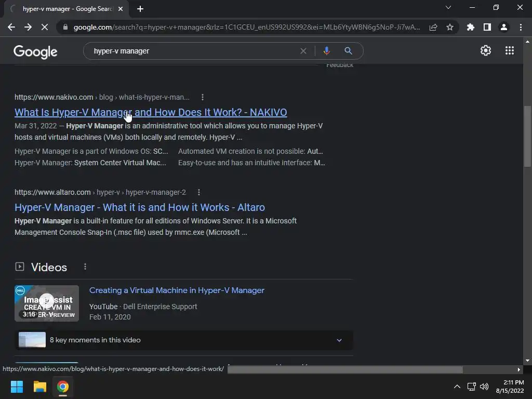Click Hyper-V Manager is a part of Windows OS snippet
This screenshot has width=532, height=399.
[91, 151]
